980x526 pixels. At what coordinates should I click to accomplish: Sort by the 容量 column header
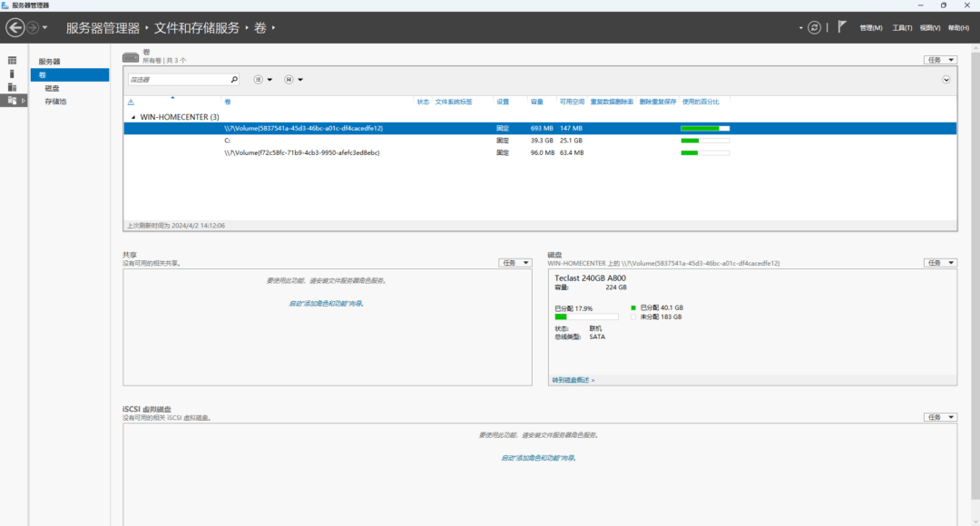pos(537,102)
